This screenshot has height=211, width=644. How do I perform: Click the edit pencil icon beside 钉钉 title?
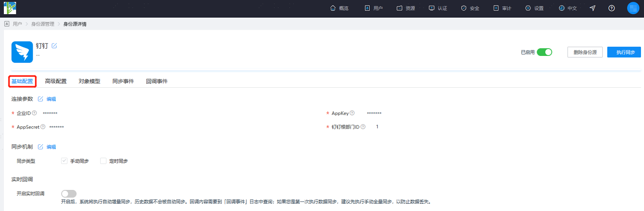[x=54, y=46]
